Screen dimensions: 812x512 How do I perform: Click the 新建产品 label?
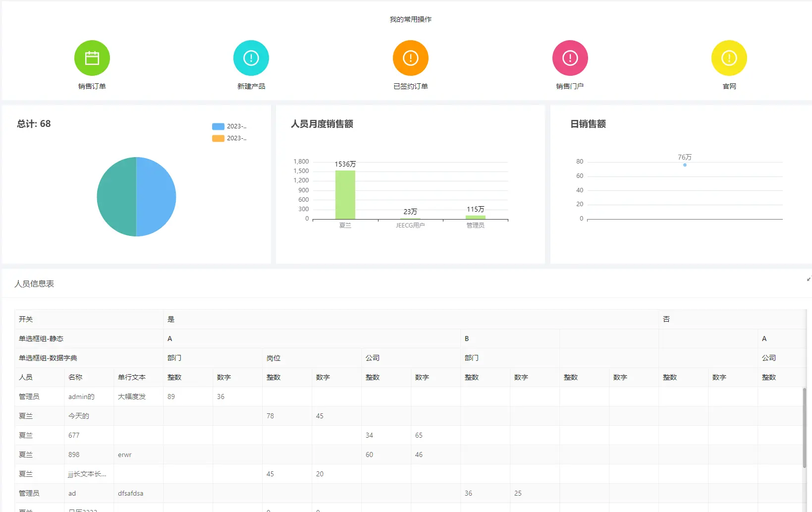(x=251, y=86)
